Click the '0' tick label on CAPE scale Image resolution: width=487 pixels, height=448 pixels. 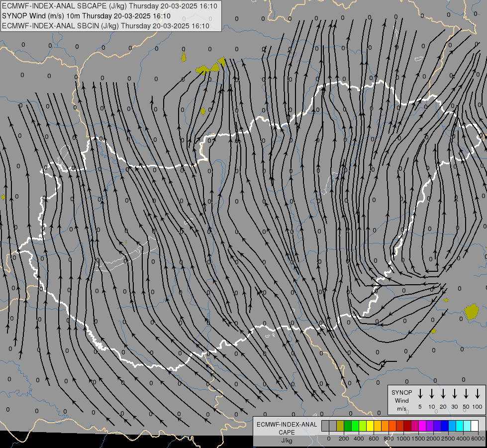point(329,439)
